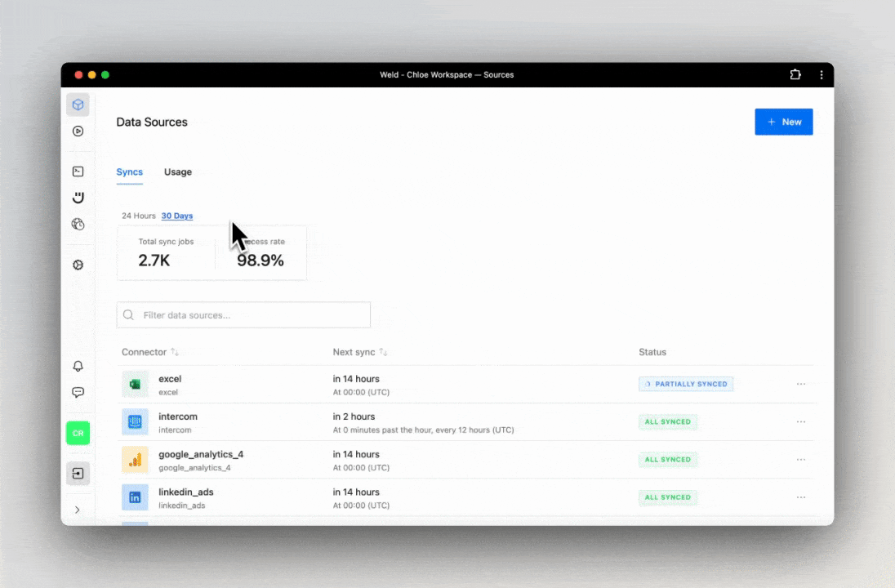Screen dimensions: 895x588
Task: Click the smiley face sidebar icon
Action: [x=78, y=198]
